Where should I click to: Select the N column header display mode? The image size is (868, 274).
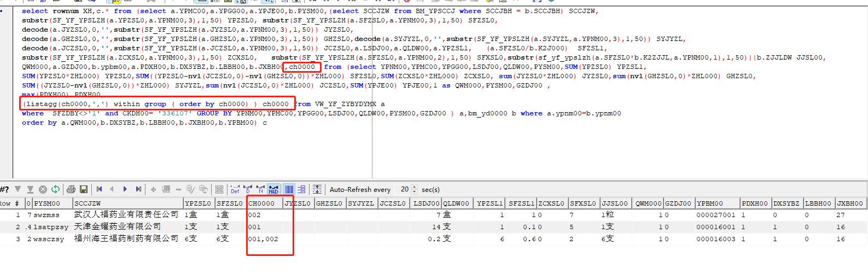(260, 189)
